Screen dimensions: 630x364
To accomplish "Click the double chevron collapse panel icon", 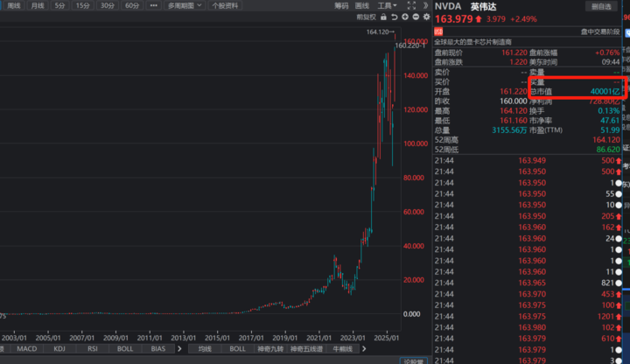I will (x=425, y=5).
